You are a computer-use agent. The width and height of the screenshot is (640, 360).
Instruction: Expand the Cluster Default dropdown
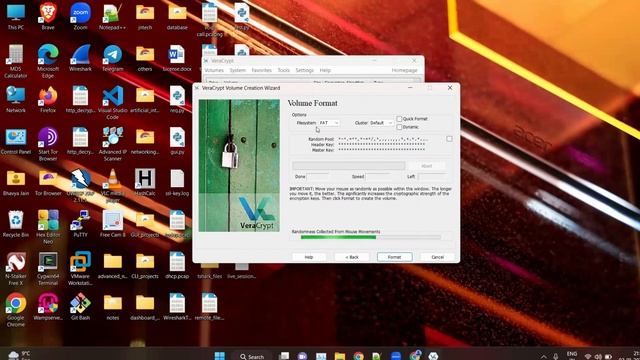pos(381,123)
